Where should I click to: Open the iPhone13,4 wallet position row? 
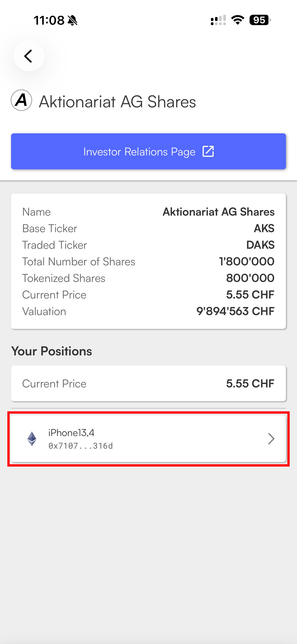point(148,439)
